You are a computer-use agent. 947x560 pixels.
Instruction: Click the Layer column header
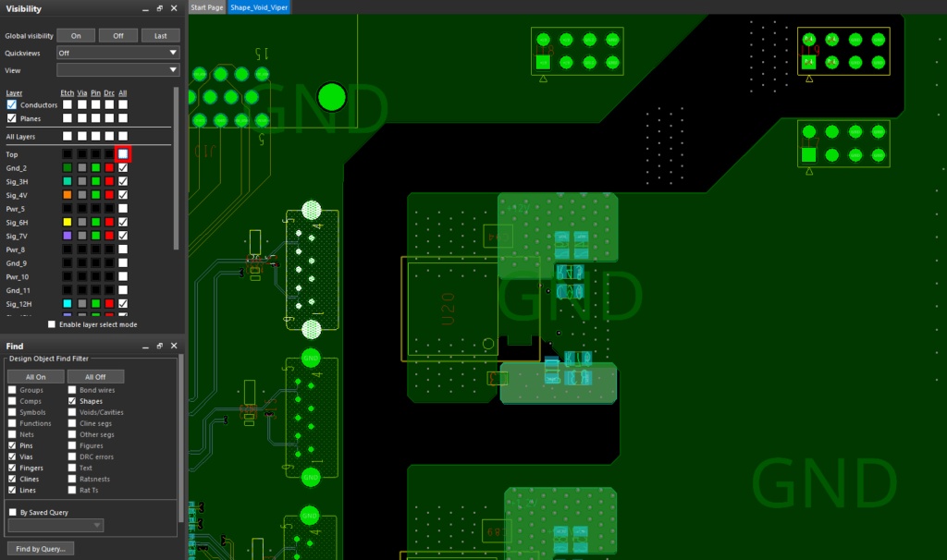14,93
